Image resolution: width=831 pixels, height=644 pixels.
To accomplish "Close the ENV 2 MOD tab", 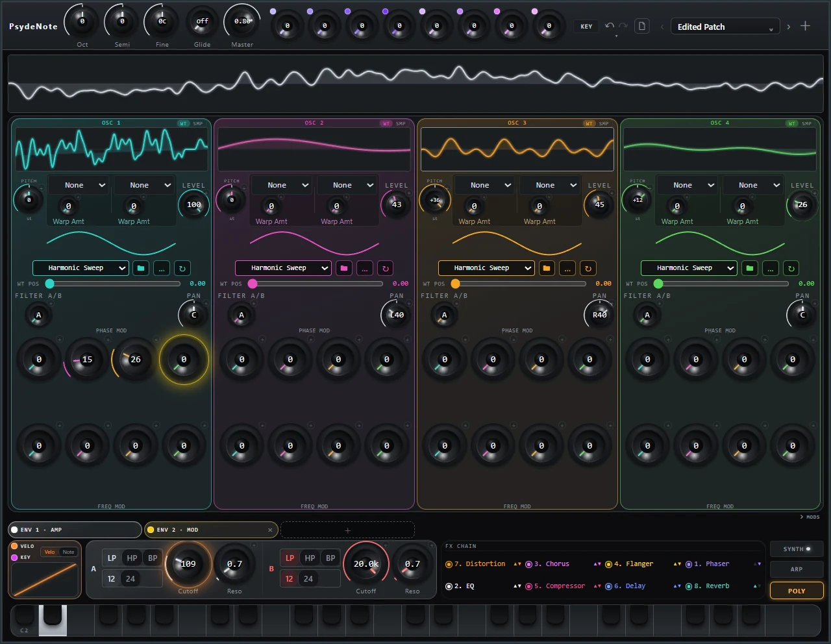I will [x=271, y=530].
